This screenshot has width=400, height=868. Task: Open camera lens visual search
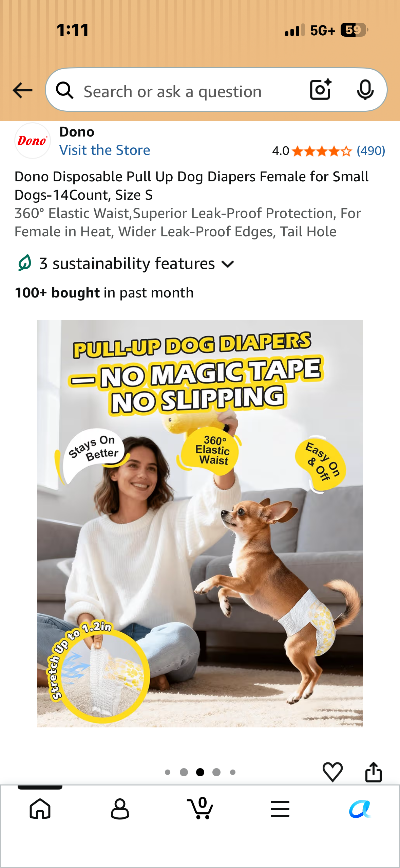point(321,90)
